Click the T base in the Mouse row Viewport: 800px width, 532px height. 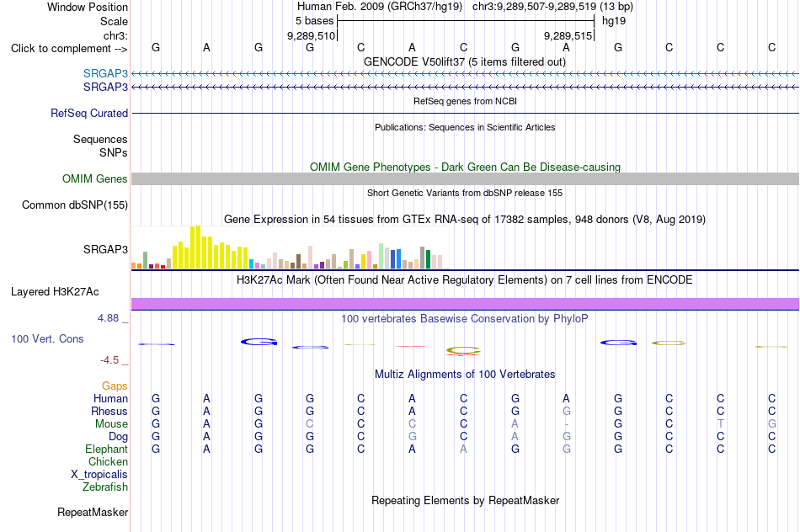coord(720,424)
